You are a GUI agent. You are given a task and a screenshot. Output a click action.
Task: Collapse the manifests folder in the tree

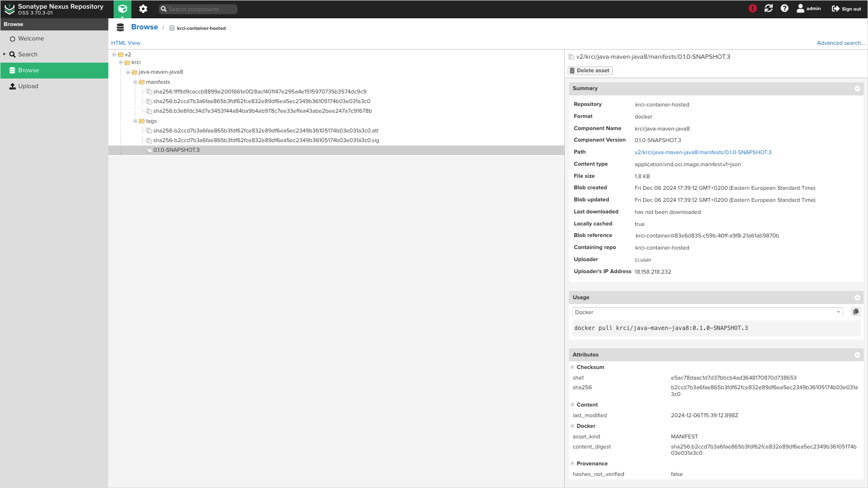[x=136, y=82]
